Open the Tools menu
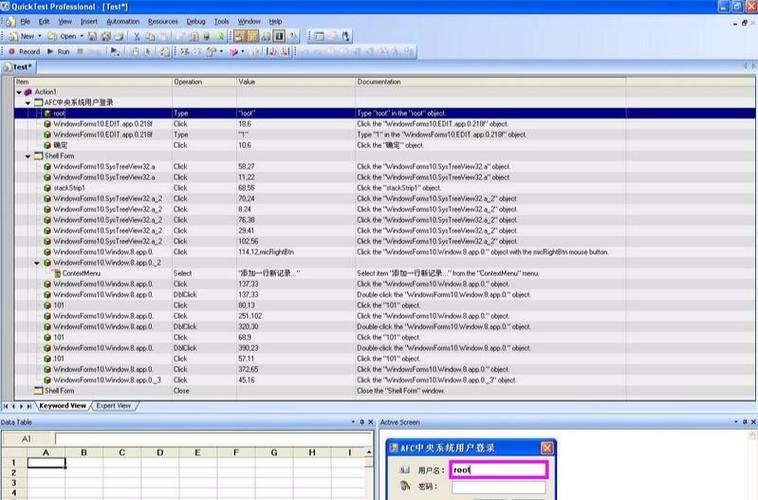The width and height of the screenshot is (758, 500). tap(221, 21)
